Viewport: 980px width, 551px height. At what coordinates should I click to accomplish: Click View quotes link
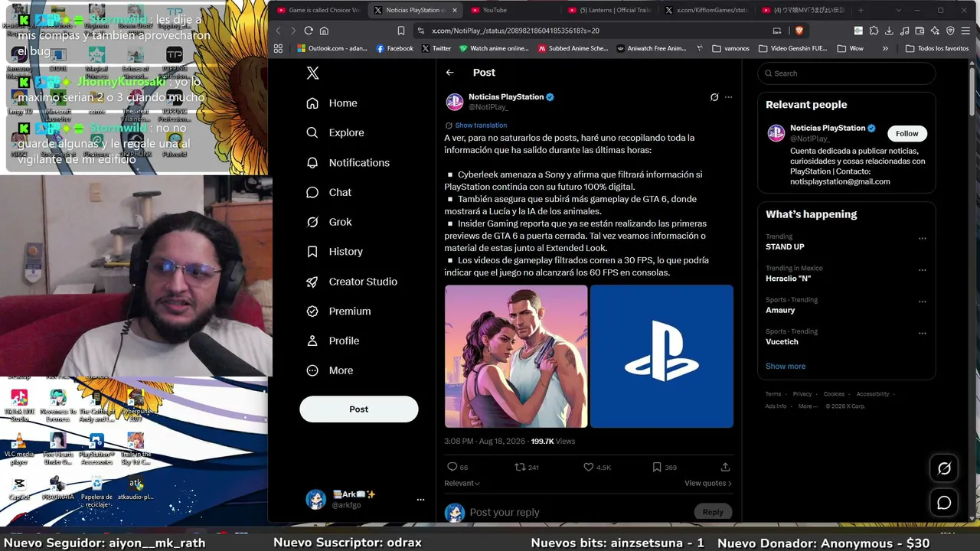click(x=708, y=484)
